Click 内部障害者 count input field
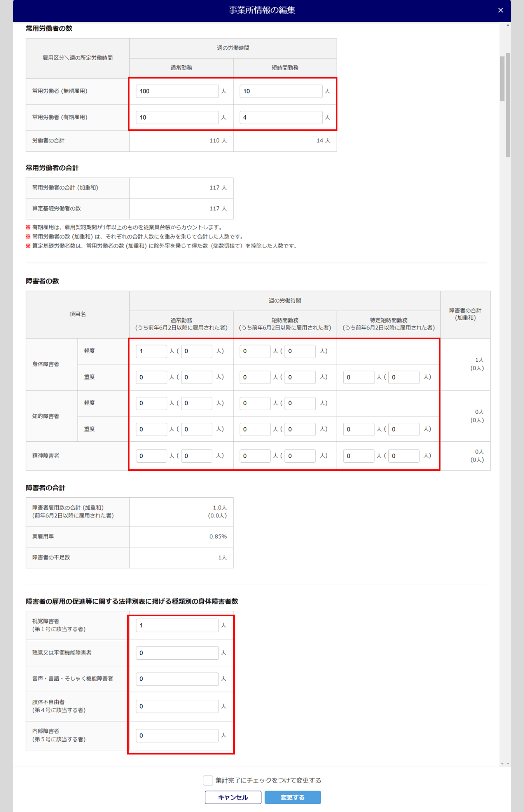Image resolution: width=524 pixels, height=812 pixels. click(177, 735)
